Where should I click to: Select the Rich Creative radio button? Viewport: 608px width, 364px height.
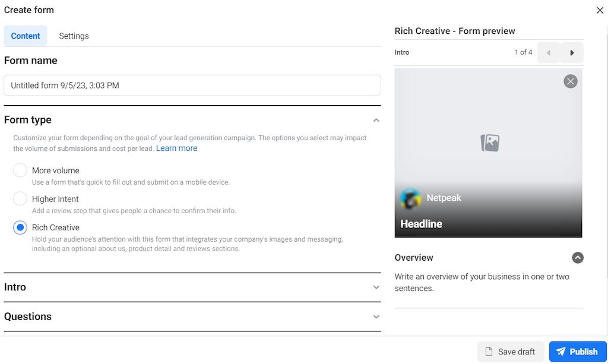pyautogui.click(x=20, y=227)
